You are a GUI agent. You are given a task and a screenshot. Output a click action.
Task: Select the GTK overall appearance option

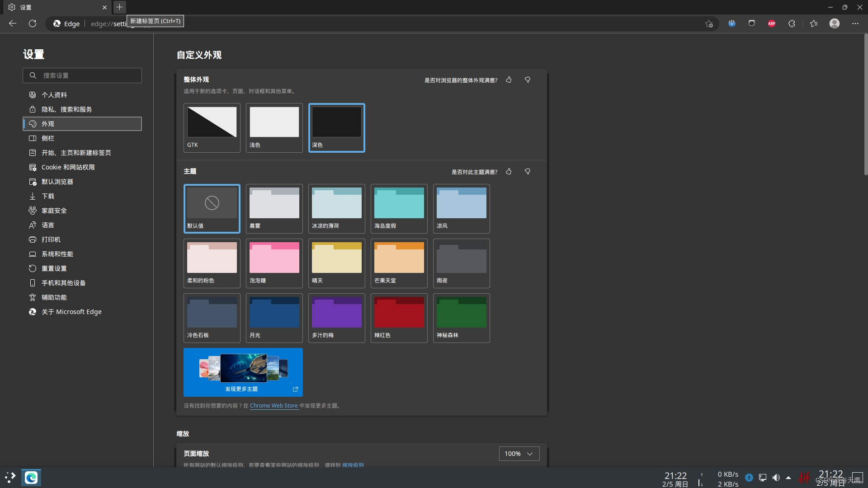[212, 127]
